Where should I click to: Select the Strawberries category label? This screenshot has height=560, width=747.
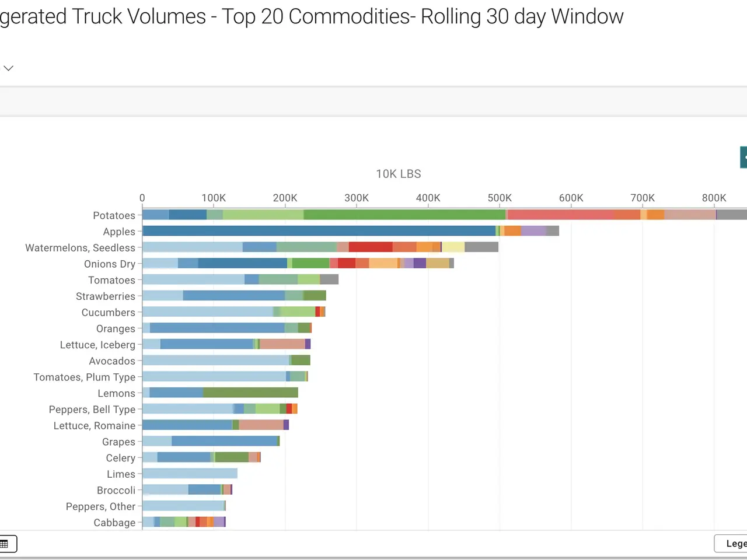click(x=106, y=296)
